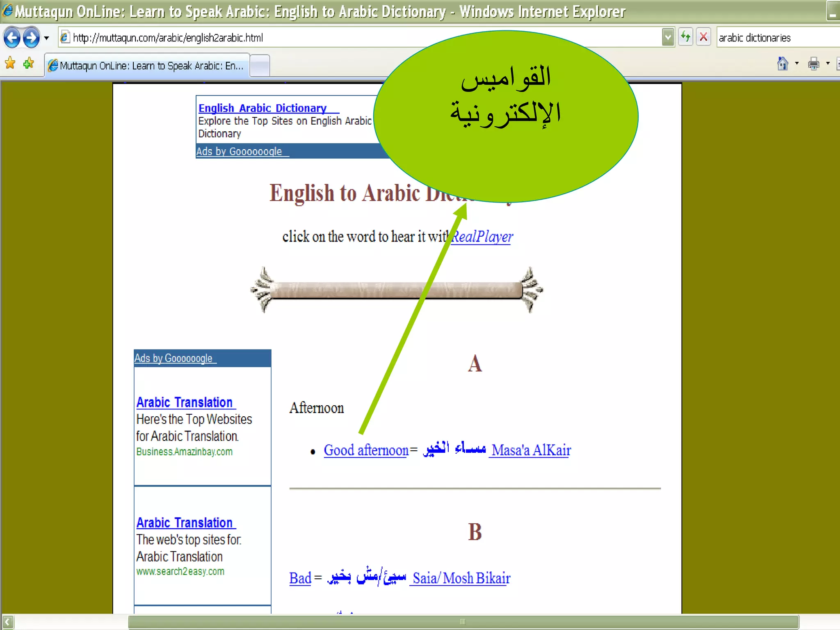This screenshot has width=840, height=630.
Task: Click the green Refresh page icon
Action: pyautogui.click(x=686, y=37)
